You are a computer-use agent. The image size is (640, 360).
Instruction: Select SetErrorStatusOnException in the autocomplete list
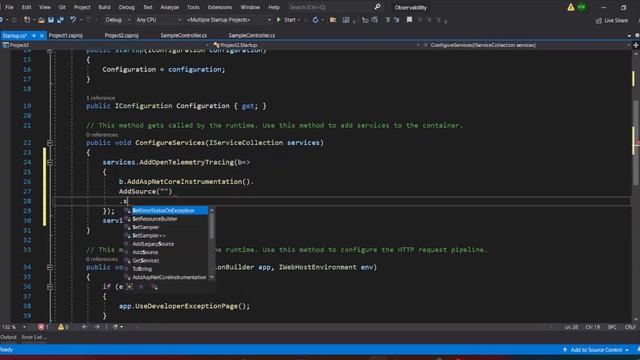166,211
